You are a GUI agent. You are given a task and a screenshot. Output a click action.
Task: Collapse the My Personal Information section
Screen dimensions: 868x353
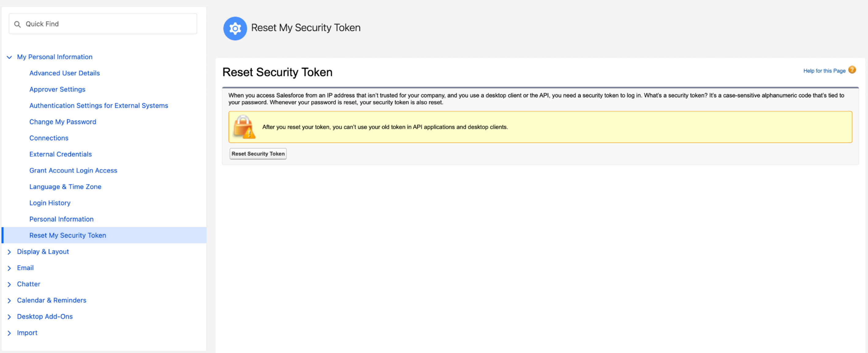[x=9, y=57]
